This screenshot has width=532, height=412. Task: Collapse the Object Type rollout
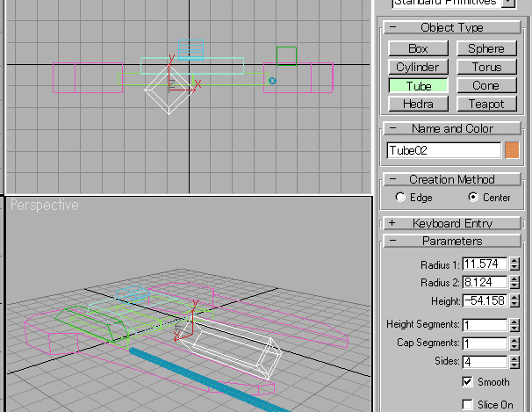pos(452,27)
